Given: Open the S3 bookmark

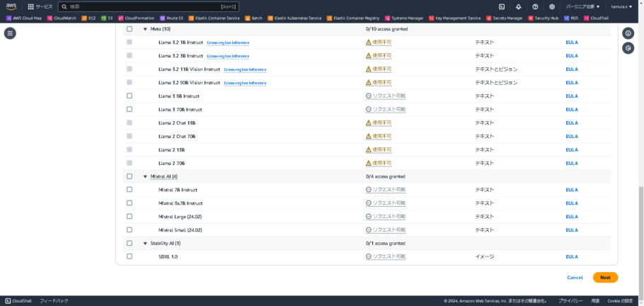Looking at the screenshot, I should (107, 18).
